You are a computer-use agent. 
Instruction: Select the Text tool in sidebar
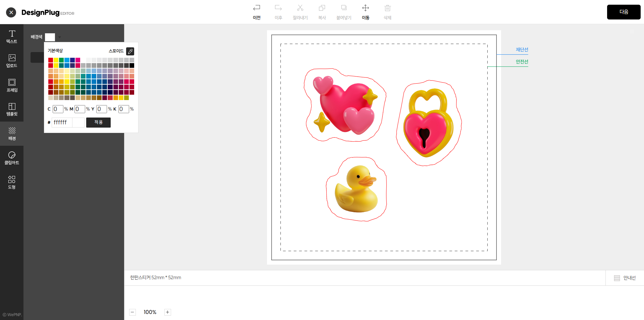point(12,37)
